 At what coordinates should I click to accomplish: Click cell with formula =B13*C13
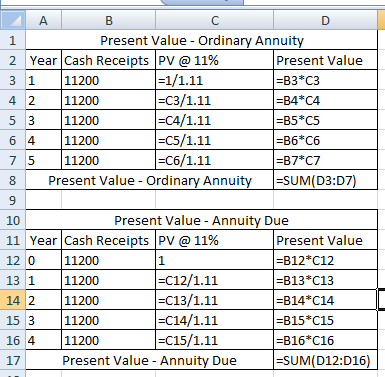pos(326,280)
